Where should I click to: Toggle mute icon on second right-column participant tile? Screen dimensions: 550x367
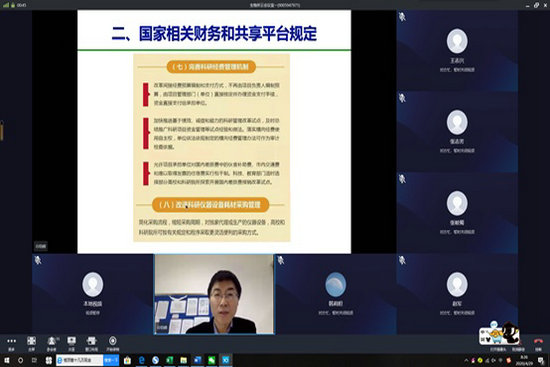[402, 98]
